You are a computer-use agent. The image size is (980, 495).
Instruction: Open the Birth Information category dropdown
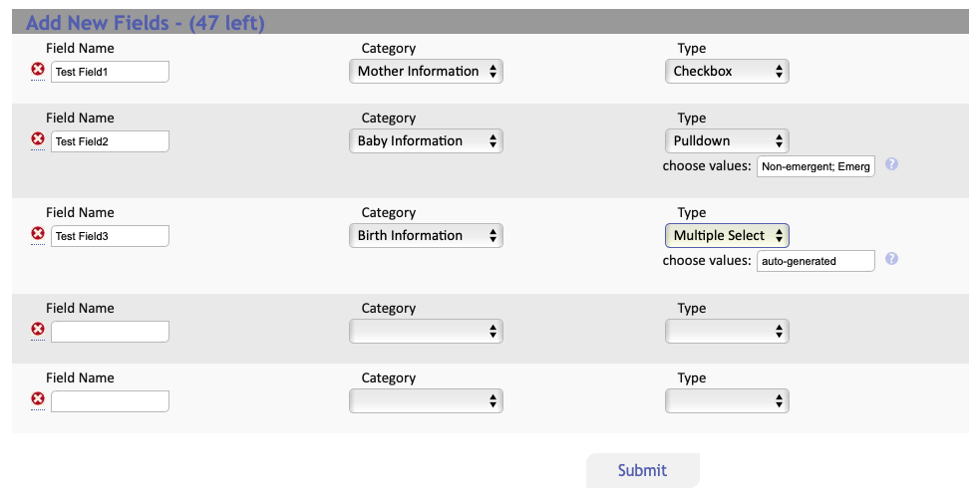[x=427, y=235]
